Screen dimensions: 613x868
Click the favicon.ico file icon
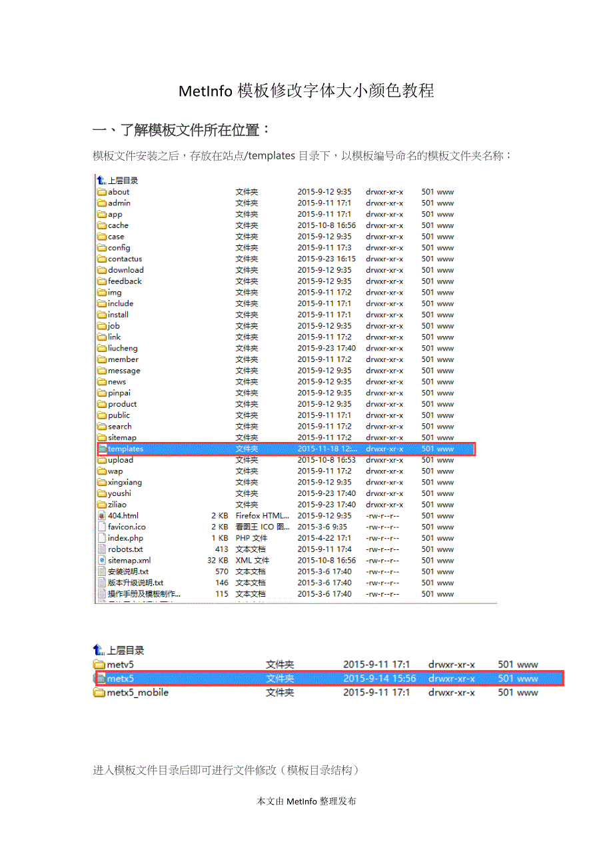pyautogui.click(x=102, y=527)
